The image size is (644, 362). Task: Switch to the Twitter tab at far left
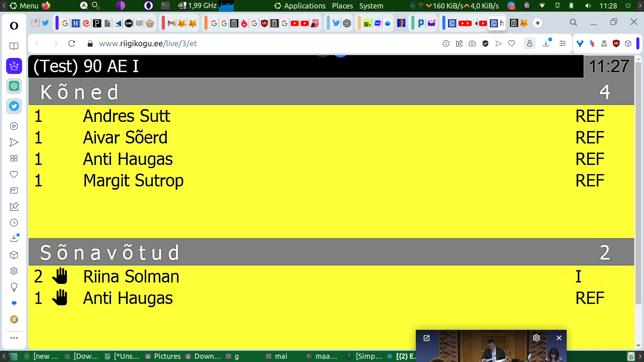[x=45, y=23]
